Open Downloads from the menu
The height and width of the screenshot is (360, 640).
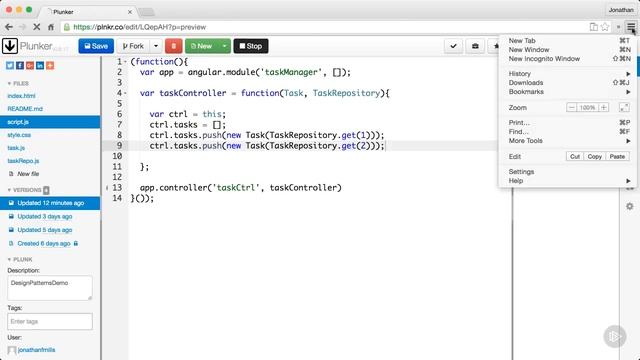click(569, 82)
